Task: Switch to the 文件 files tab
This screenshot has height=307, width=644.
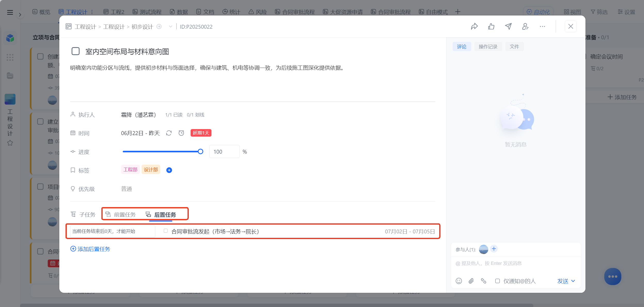Action: 514,46
